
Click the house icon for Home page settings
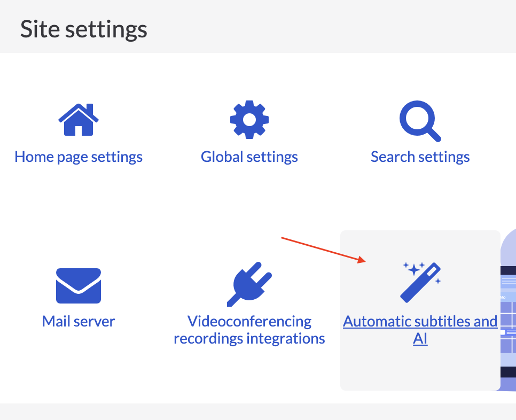(79, 120)
